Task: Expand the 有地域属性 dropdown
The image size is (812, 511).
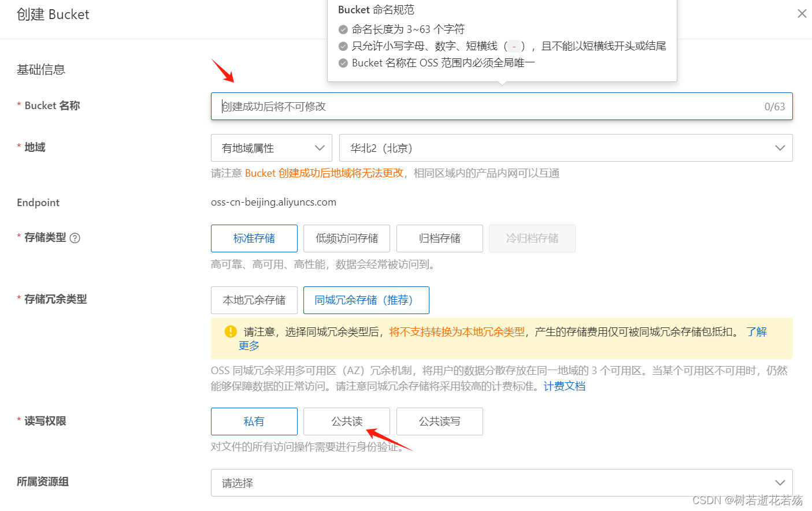Action: tap(271, 148)
